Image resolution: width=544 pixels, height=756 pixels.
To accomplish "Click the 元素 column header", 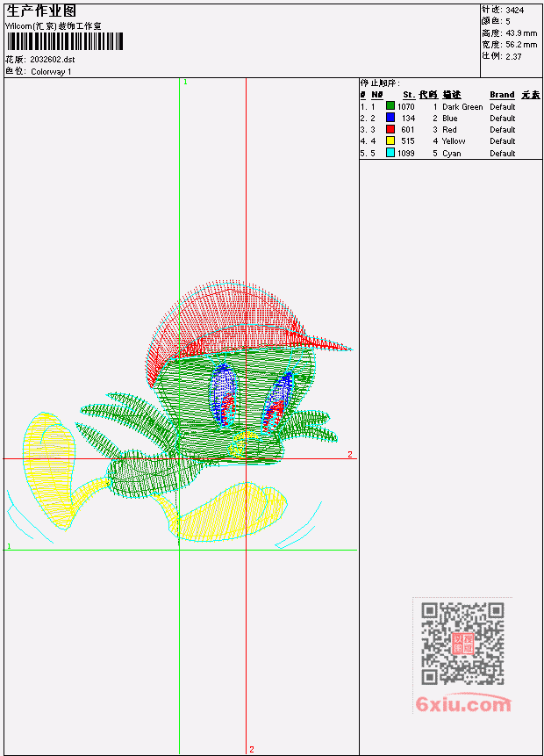I will point(531,95).
